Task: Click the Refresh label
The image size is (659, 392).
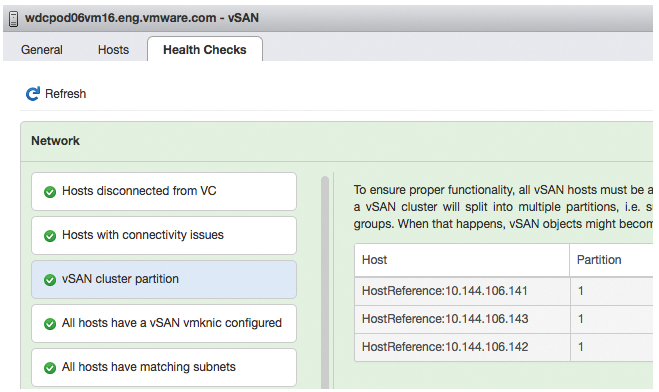Action: [66, 94]
